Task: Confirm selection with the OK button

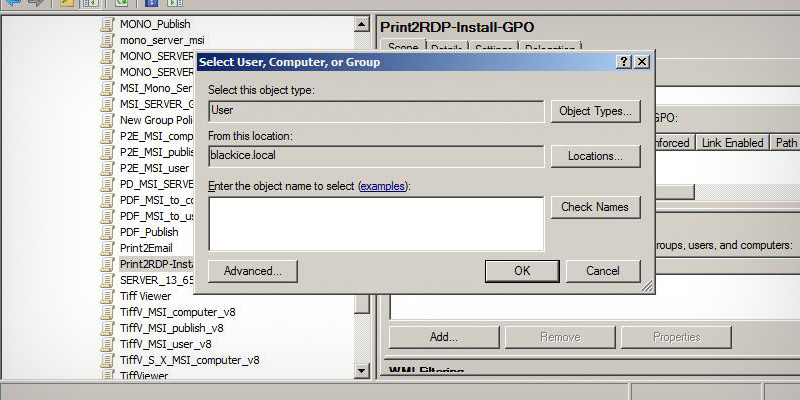Action: coord(521,270)
